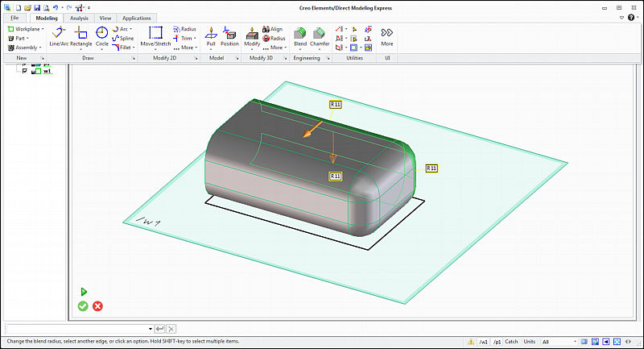Switch to the Applications tab
This screenshot has width=644, height=349.
[136, 18]
